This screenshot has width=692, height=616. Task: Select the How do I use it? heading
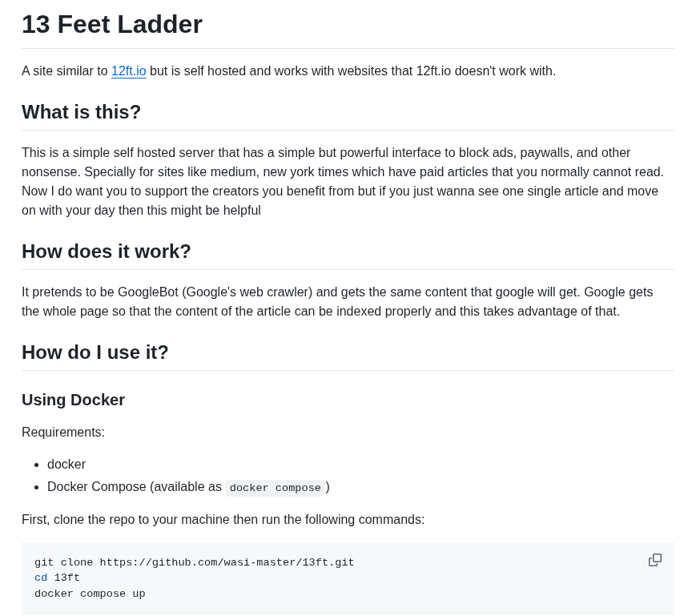pyautogui.click(x=95, y=352)
